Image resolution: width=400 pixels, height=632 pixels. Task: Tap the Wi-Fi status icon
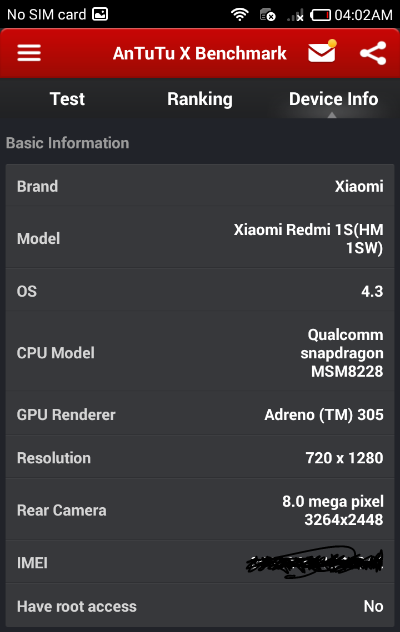pos(240,15)
